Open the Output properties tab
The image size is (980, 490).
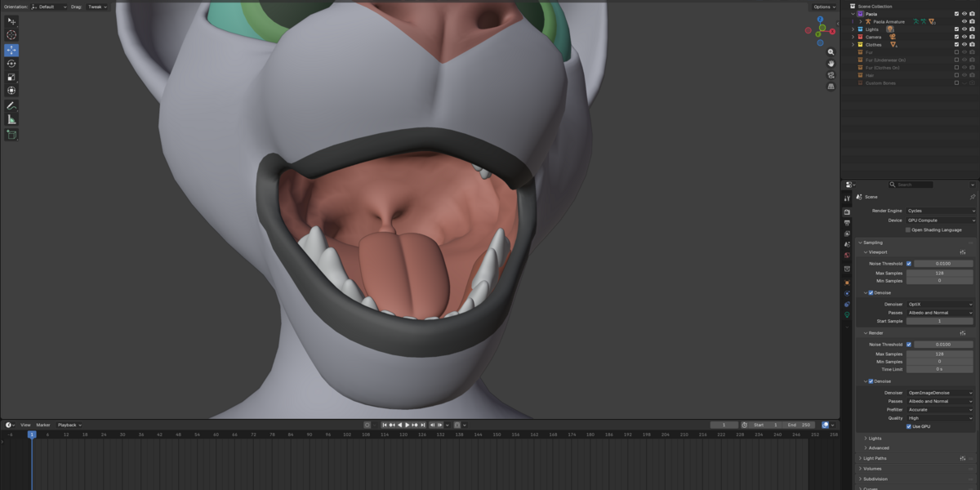coord(847,223)
